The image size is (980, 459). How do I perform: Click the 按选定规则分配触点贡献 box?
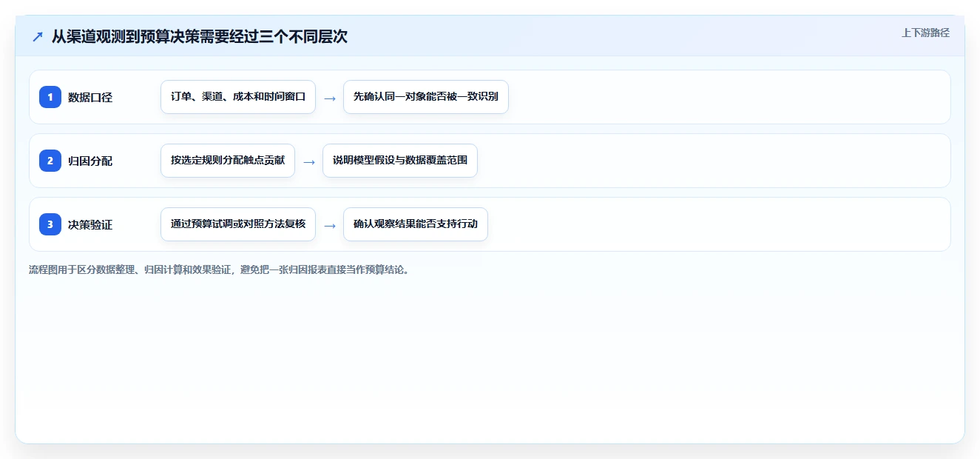[x=228, y=161]
